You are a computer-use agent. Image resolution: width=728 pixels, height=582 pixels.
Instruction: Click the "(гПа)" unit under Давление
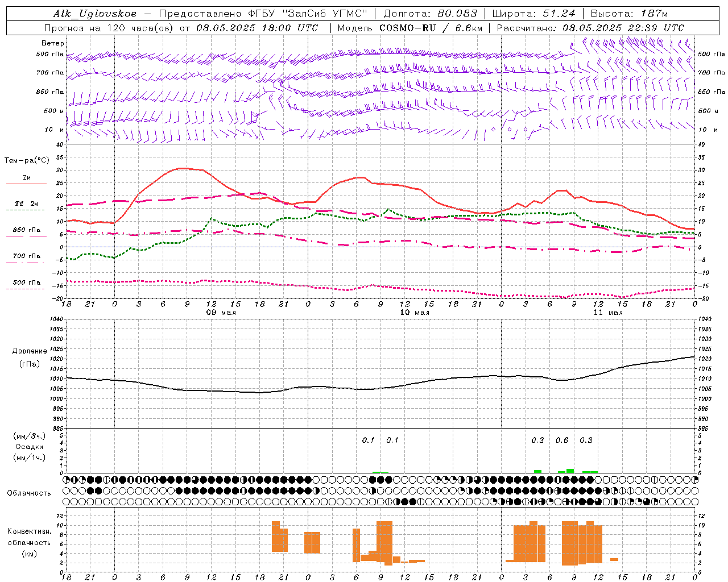tap(30, 364)
